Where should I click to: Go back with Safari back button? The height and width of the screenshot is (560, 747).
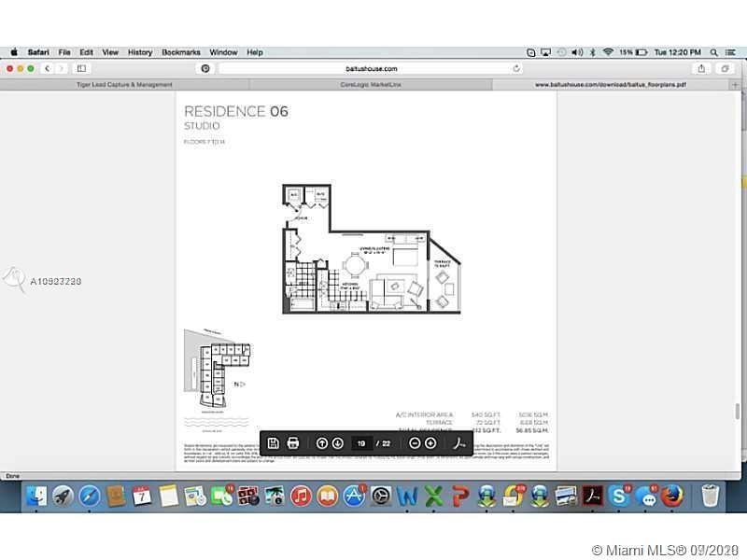pos(47,68)
